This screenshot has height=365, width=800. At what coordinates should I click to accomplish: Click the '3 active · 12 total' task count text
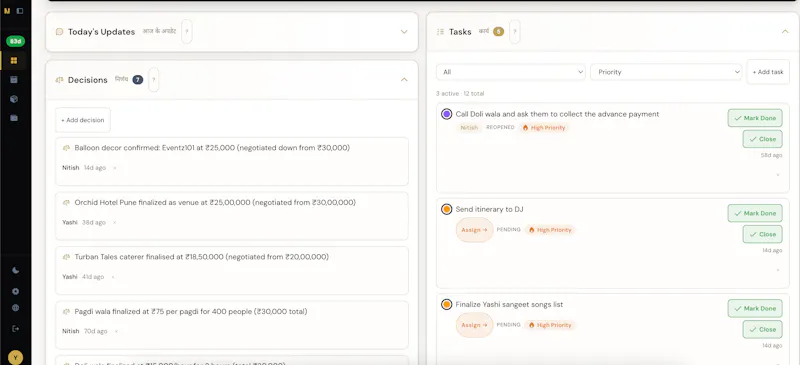460,94
